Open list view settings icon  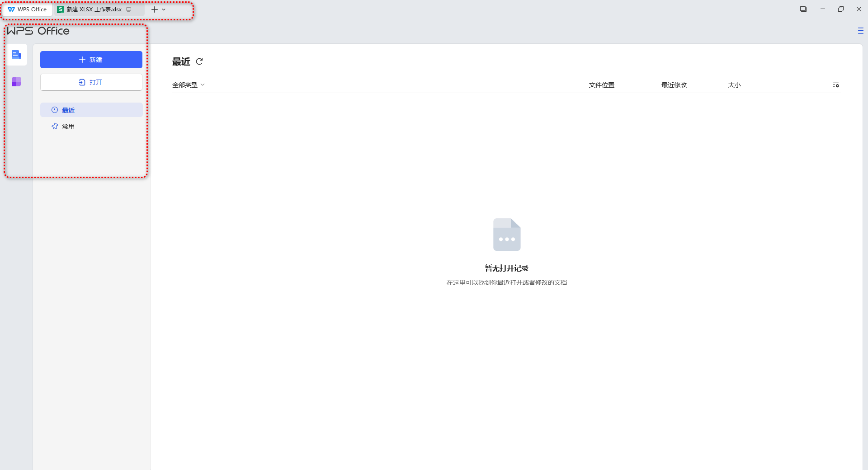tap(836, 85)
